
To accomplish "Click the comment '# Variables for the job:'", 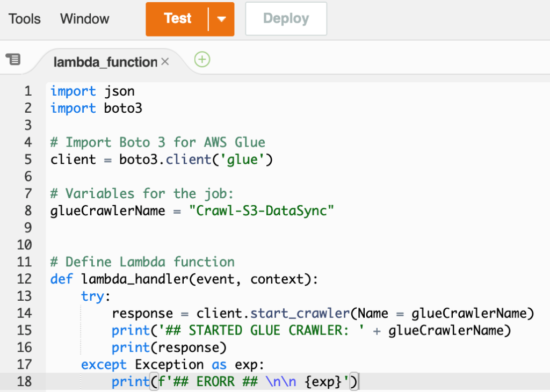I will click(x=141, y=193).
